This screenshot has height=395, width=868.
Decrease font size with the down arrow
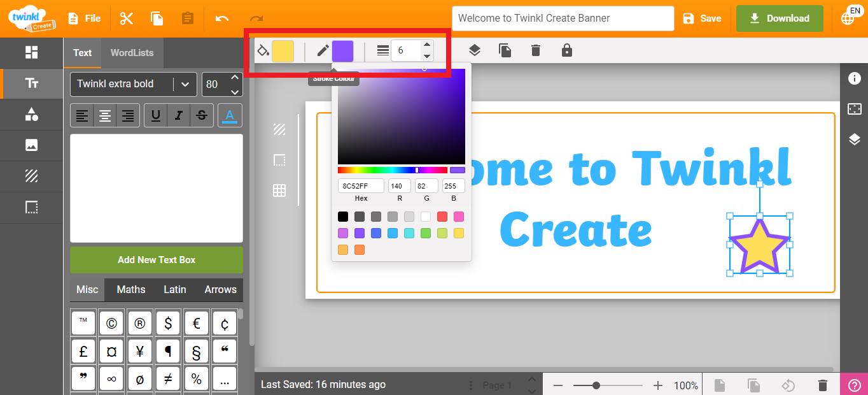(235, 92)
